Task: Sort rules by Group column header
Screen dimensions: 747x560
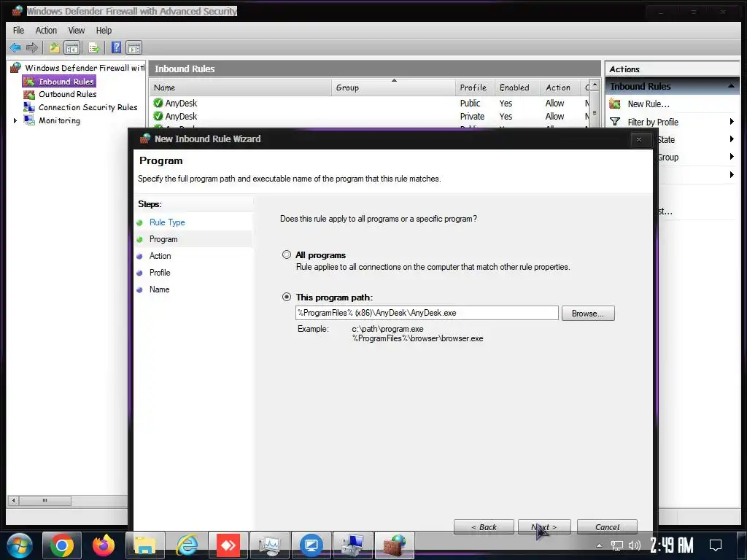Action: [393, 87]
